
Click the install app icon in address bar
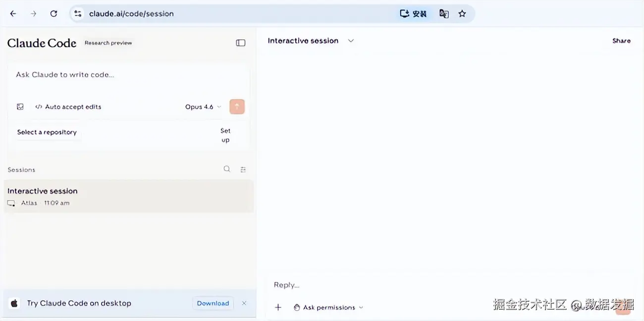pos(413,14)
